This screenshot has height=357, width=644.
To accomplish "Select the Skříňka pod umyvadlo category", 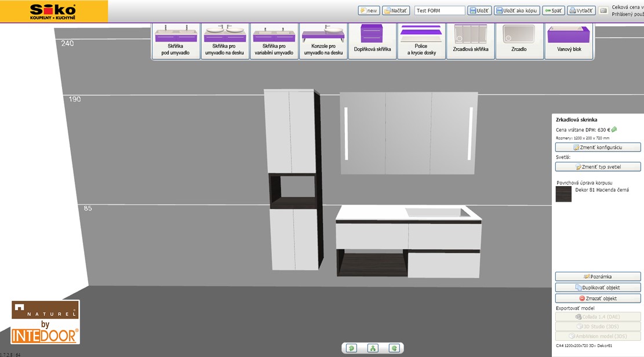I will (x=176, y=41).
